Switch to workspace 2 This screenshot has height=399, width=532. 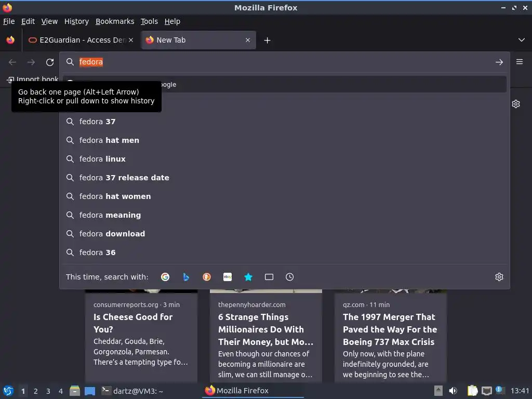pos(36,391)
